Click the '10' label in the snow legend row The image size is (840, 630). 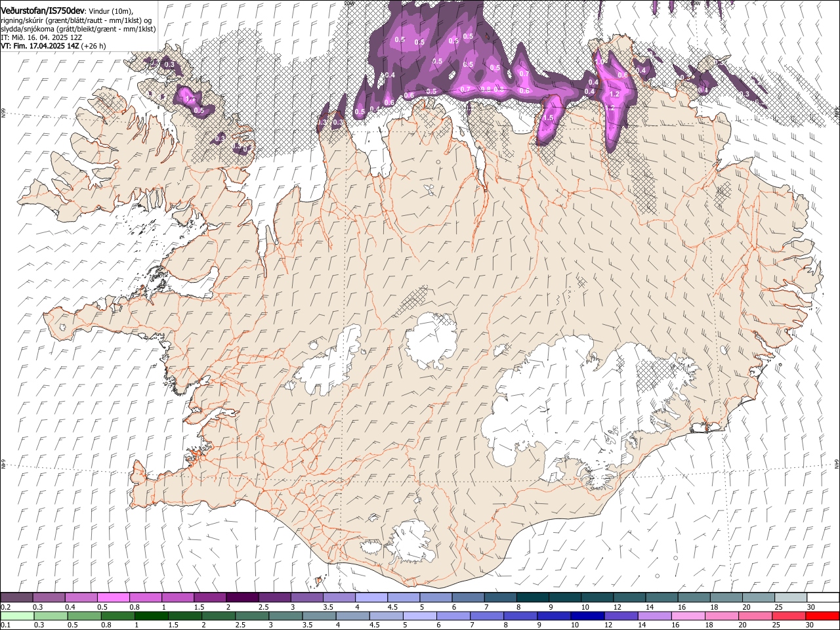[584, 607]
